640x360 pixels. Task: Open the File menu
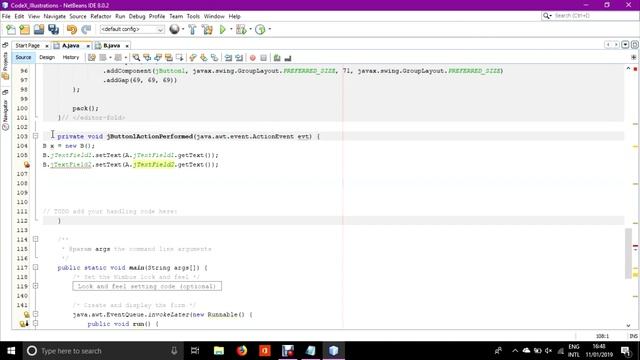(x=6, y=16)
